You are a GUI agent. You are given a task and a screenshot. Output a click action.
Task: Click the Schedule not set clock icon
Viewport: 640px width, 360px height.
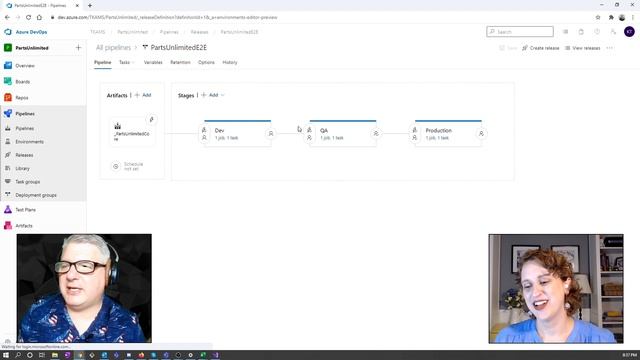click(116, 166)
